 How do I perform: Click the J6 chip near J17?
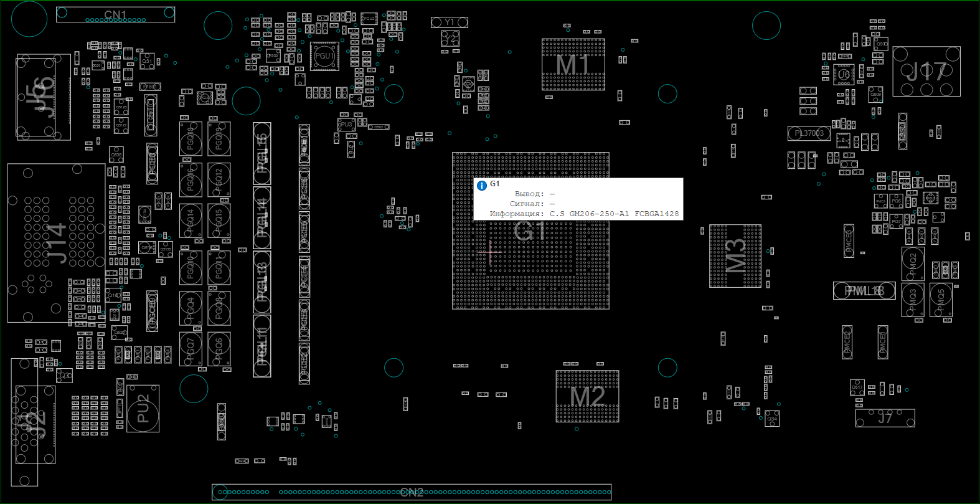pos(844,74)
